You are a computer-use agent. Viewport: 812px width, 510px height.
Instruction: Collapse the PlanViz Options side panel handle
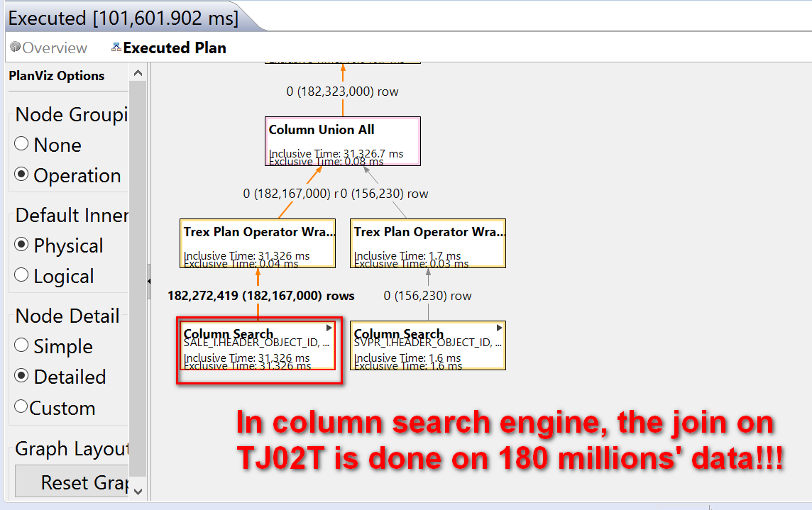[x=149, y=281]
